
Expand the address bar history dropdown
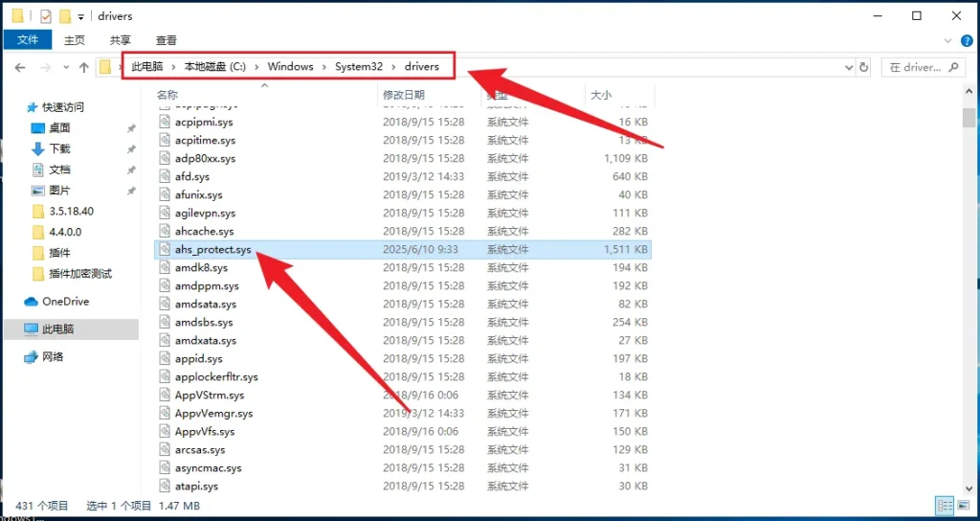(848, 67)
